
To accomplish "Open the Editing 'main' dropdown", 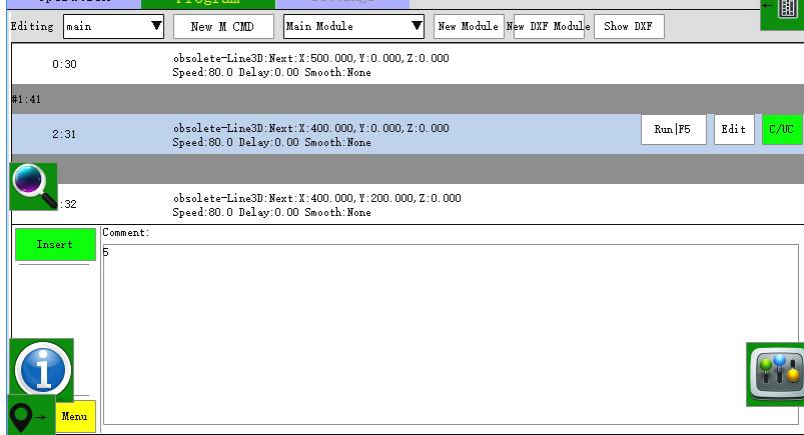I will coord(114,27).
